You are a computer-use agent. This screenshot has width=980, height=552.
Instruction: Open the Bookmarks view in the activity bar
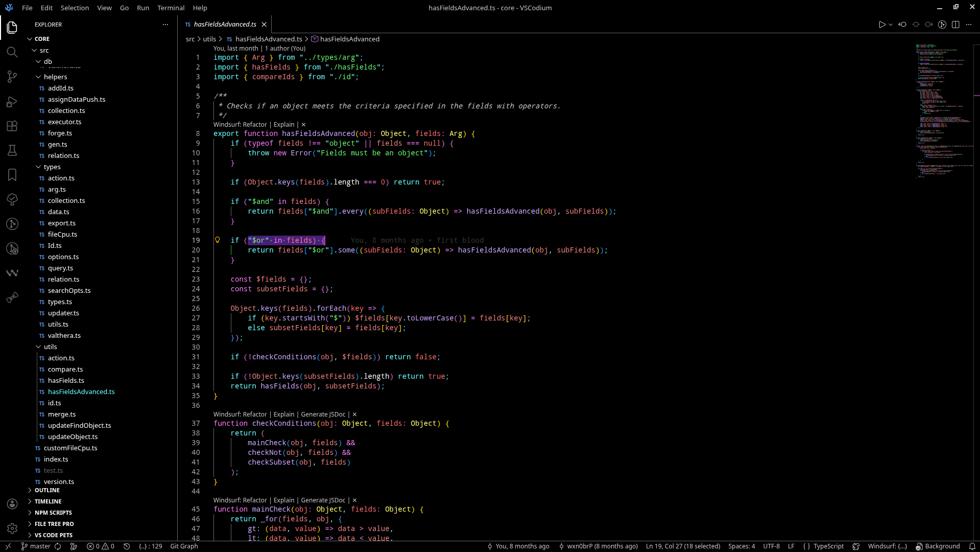[12, 175]
